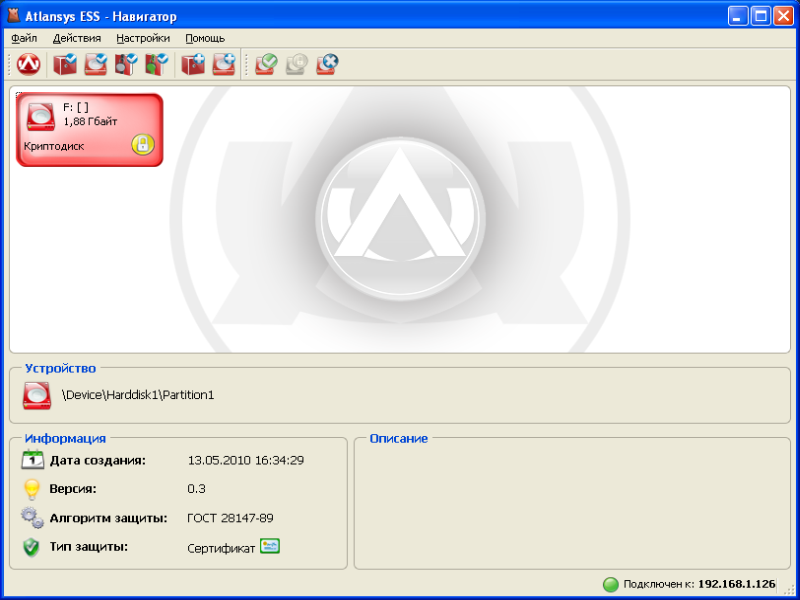Click the green connection status indicator

[610, 584]
